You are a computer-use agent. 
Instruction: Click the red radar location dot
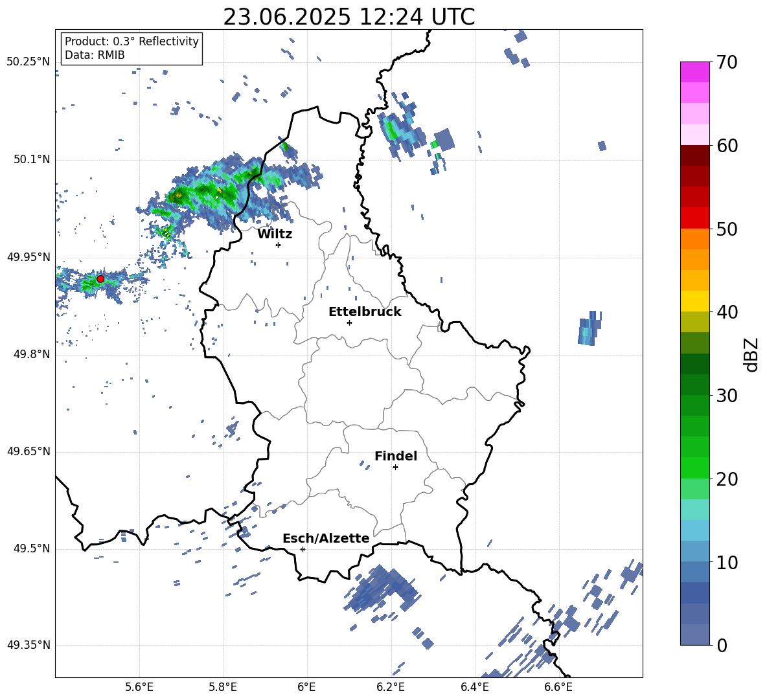tap(100, 278)
